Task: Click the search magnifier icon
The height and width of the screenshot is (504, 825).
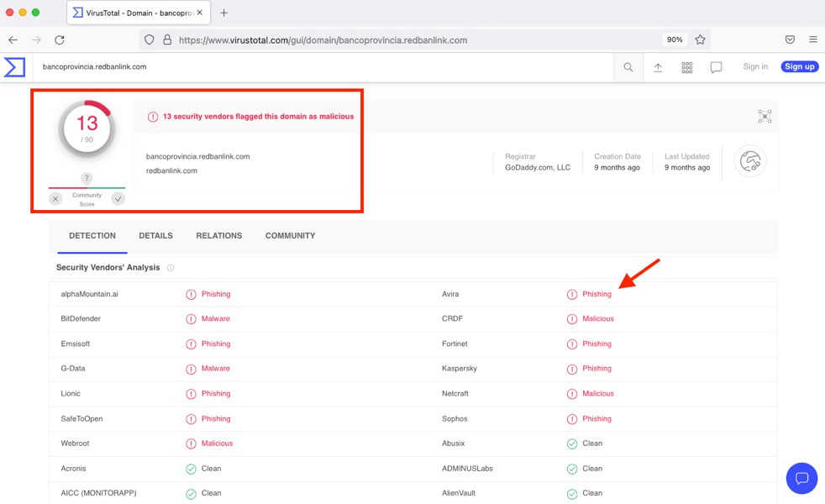Action: pyautogui.click(x=628, y=67)
